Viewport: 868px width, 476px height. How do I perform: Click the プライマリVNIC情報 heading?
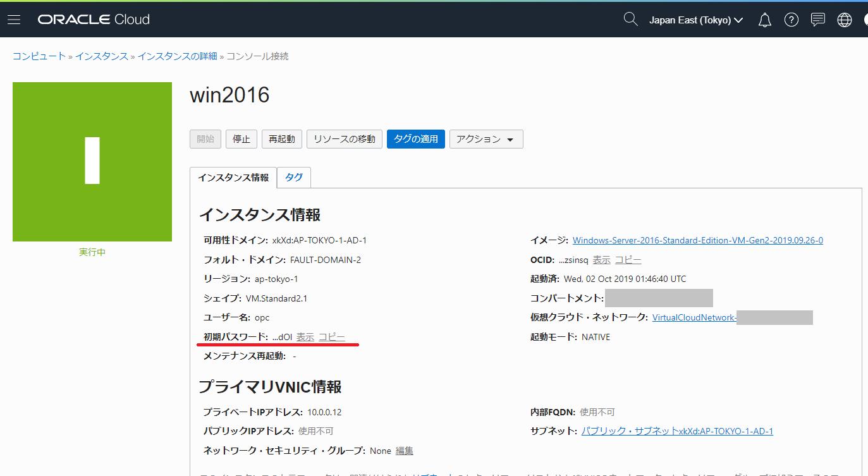pyautogui.click(x=270, y=386)
